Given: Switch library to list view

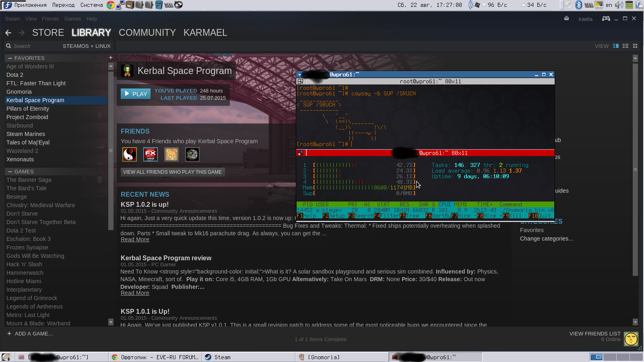Looking at the screenshot, I should pos(625,46).
